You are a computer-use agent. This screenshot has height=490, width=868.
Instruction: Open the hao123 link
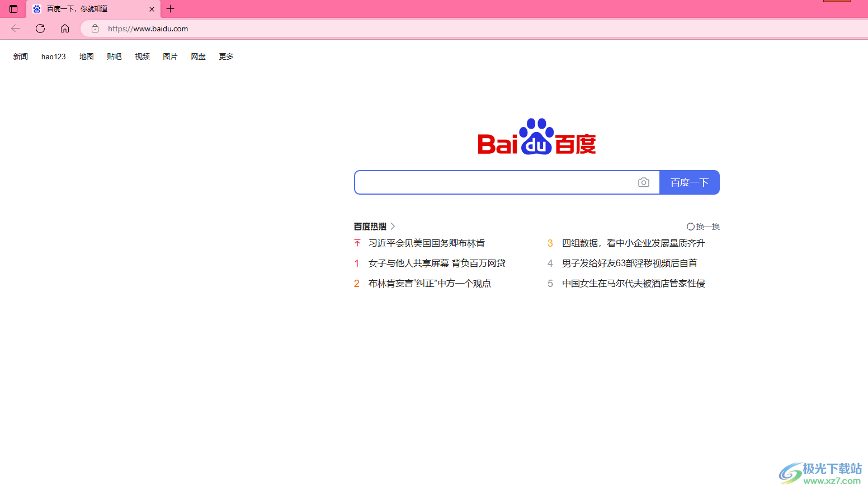(54, 56)
